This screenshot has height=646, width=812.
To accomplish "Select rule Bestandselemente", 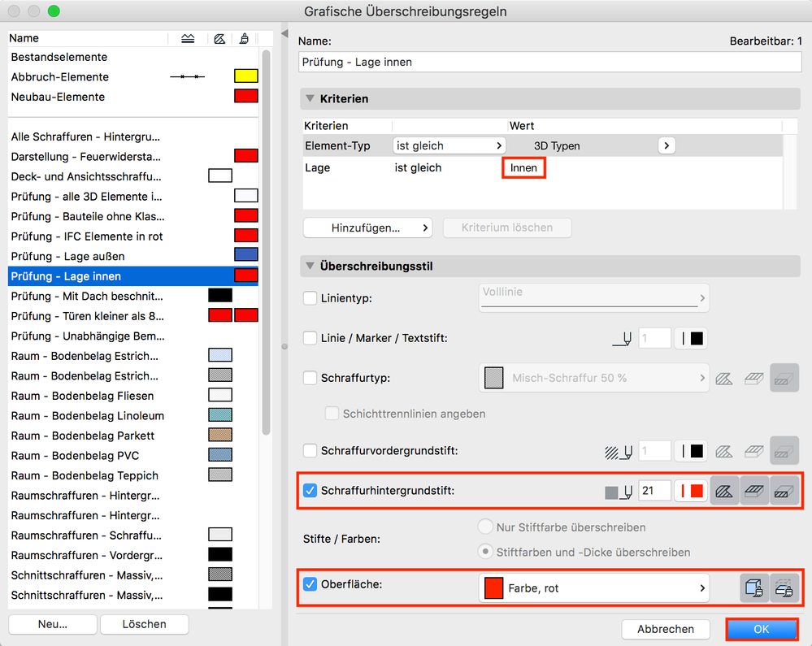I will [x=133, y=57].
